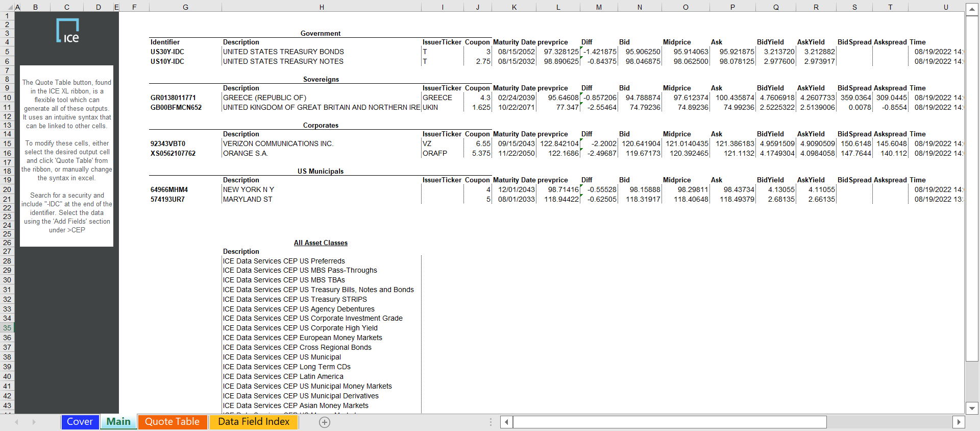The height and width of the screenshot is (431, 980).
Task: Click the 97.328125 prevprice cell
Action: point(558,52)
